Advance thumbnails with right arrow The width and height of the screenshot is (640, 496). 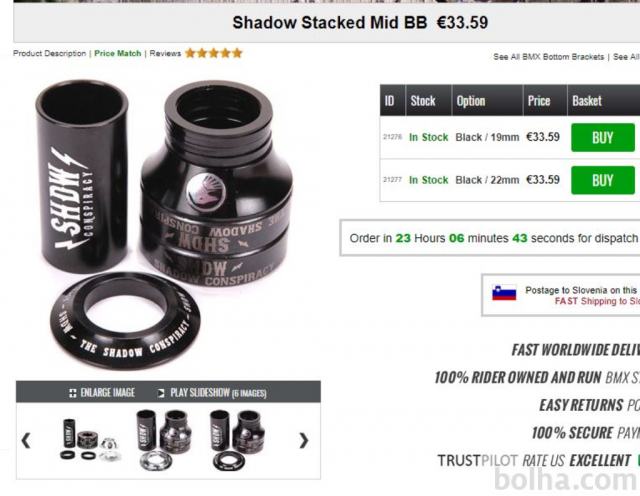coord(303,440)
